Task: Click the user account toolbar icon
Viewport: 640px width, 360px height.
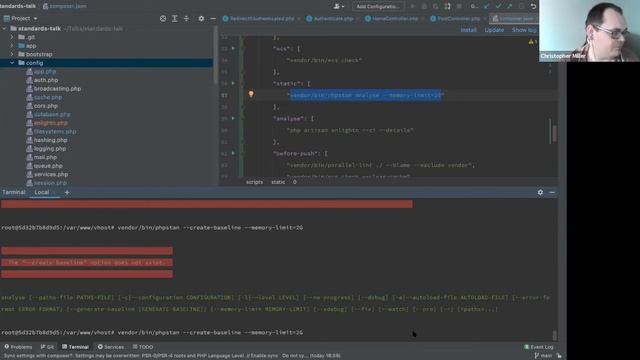Action: click(x=338, y=6)
